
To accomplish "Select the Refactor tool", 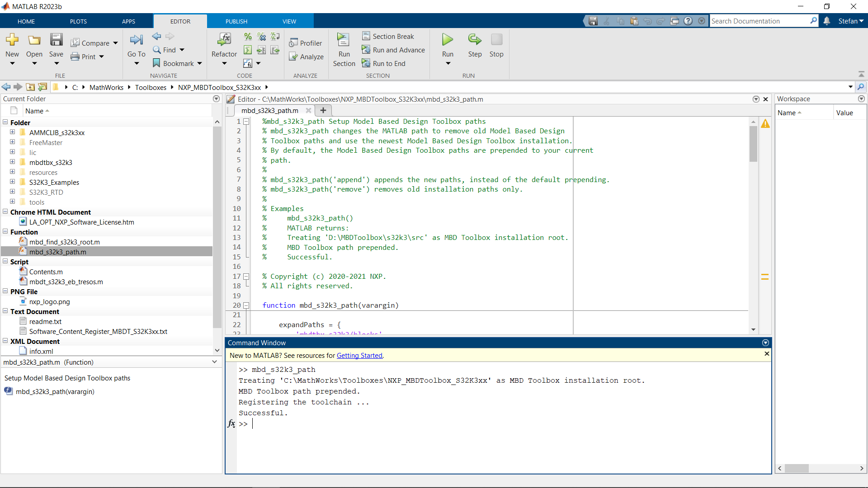I will click(224, 47).
